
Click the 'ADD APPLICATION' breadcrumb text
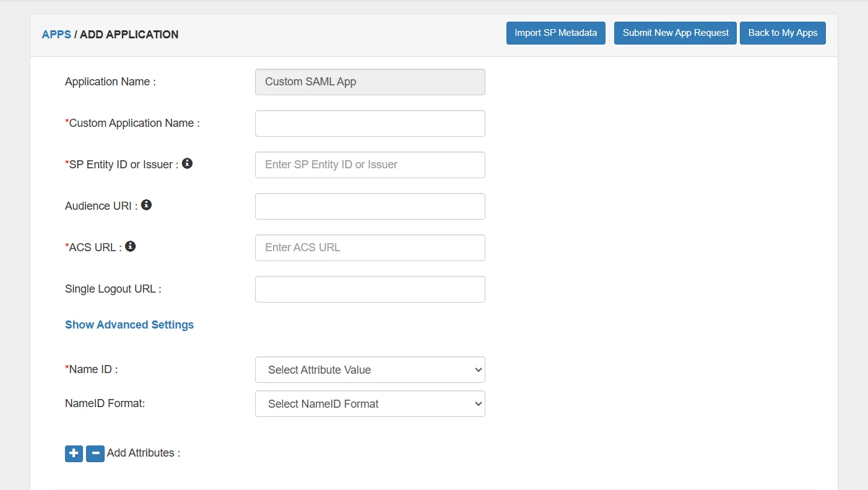(x=129, y=35)
